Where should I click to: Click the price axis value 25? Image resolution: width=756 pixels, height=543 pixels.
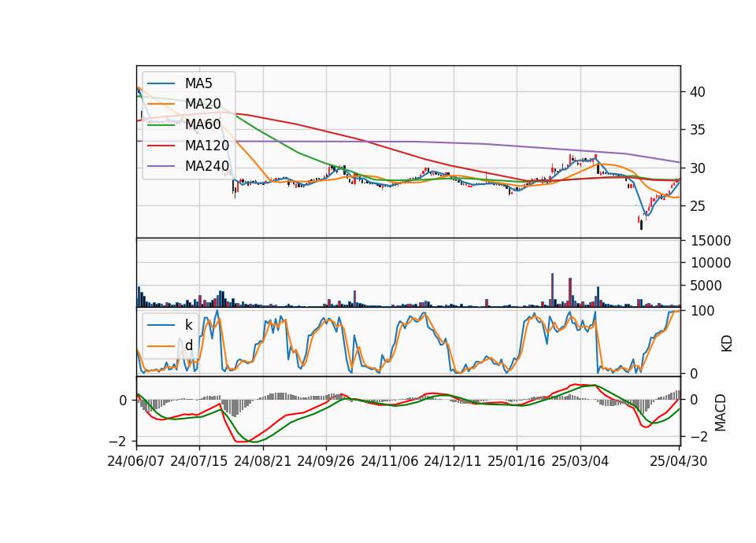697,206
